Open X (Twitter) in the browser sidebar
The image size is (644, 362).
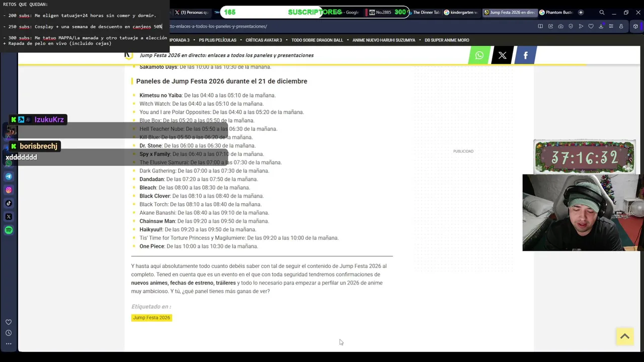pyautogui.click(x=9, y=217)
